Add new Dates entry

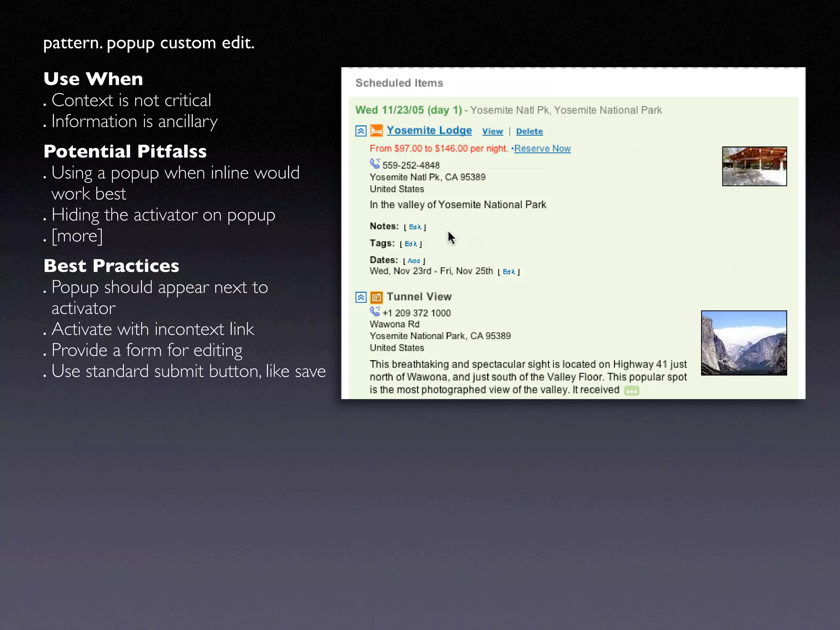tap(414, 261)
